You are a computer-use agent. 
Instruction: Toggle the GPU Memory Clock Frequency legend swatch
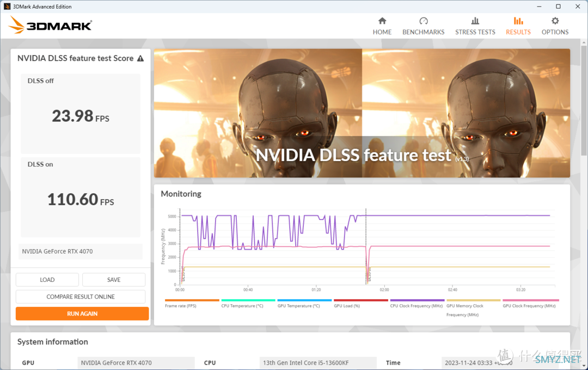click(x=473, y=300)
